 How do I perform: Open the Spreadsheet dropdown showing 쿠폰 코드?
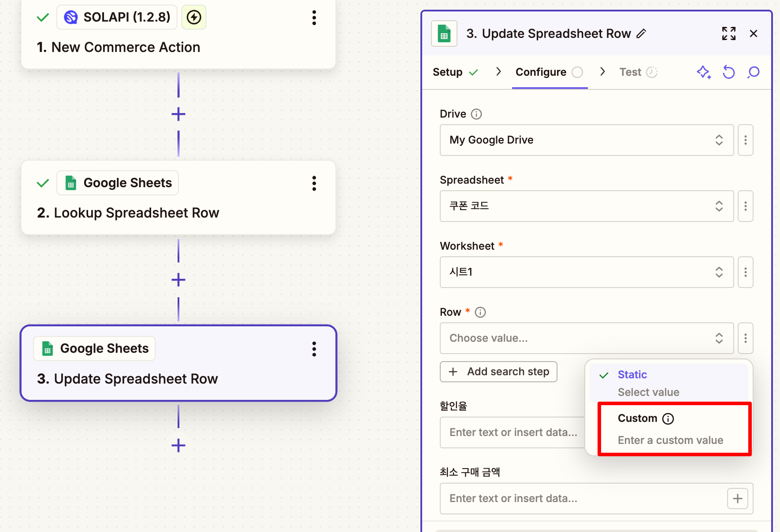(x=587, y=206)
